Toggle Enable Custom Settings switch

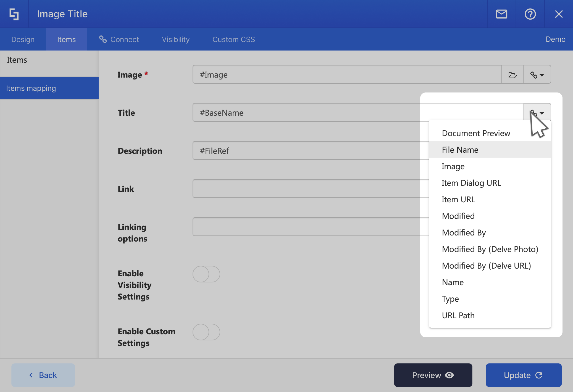click(206, 332)
